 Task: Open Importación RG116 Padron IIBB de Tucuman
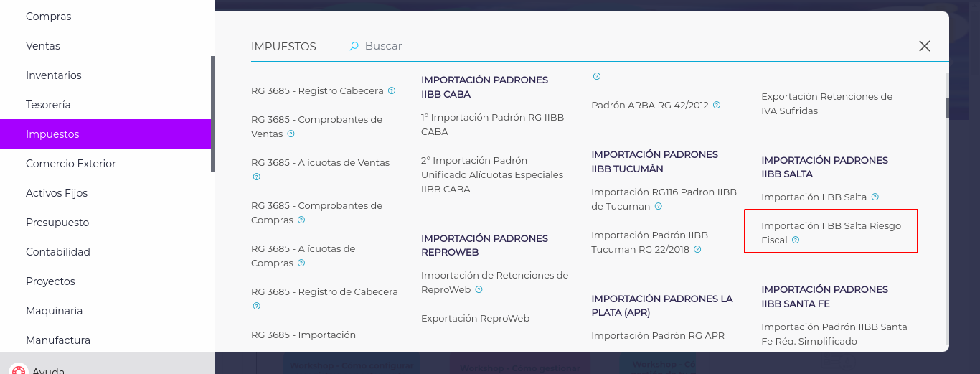664,200
